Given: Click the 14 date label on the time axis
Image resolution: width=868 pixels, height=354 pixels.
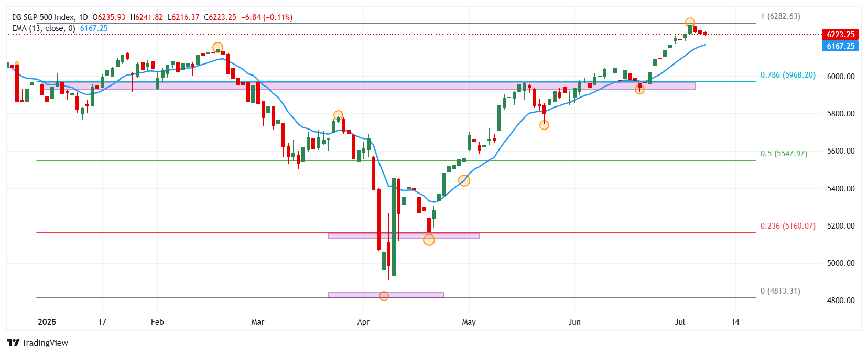Looking at the screenshot, I should [735, 322].
